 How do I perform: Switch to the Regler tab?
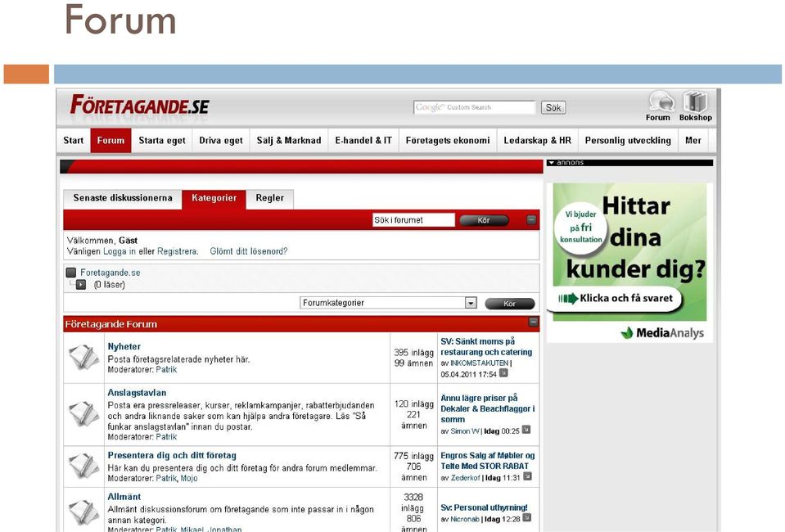270,199
